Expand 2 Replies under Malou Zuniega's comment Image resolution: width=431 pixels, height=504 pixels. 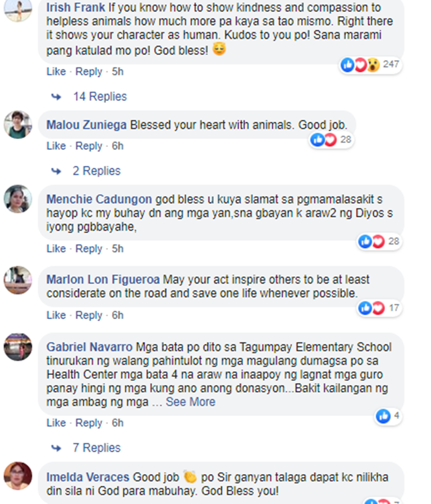[x=96, y=171]
